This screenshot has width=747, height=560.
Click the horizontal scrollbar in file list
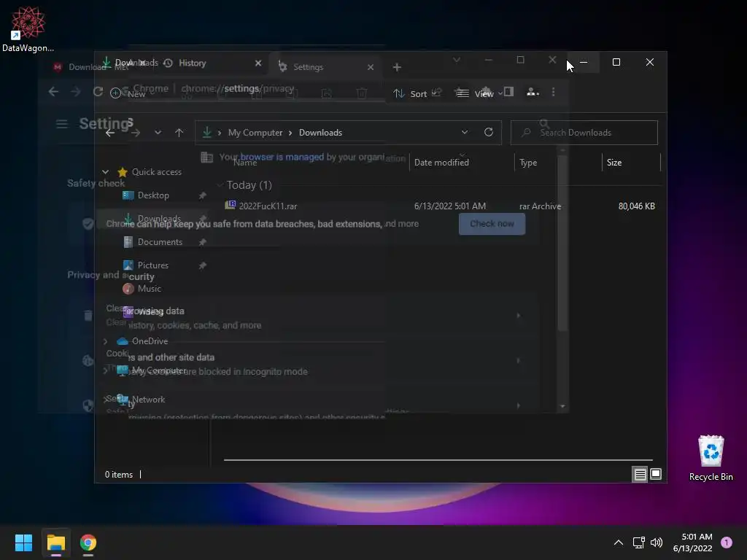click(x=438, y=460)
